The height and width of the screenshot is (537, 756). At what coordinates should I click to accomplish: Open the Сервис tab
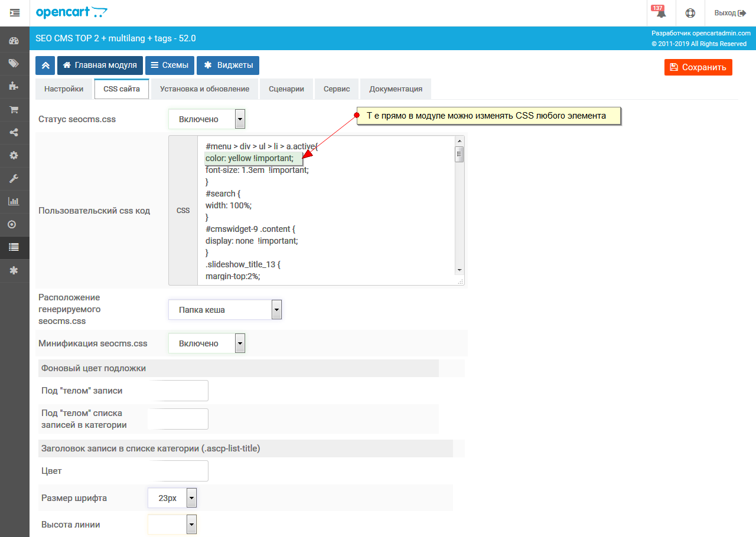337,89
